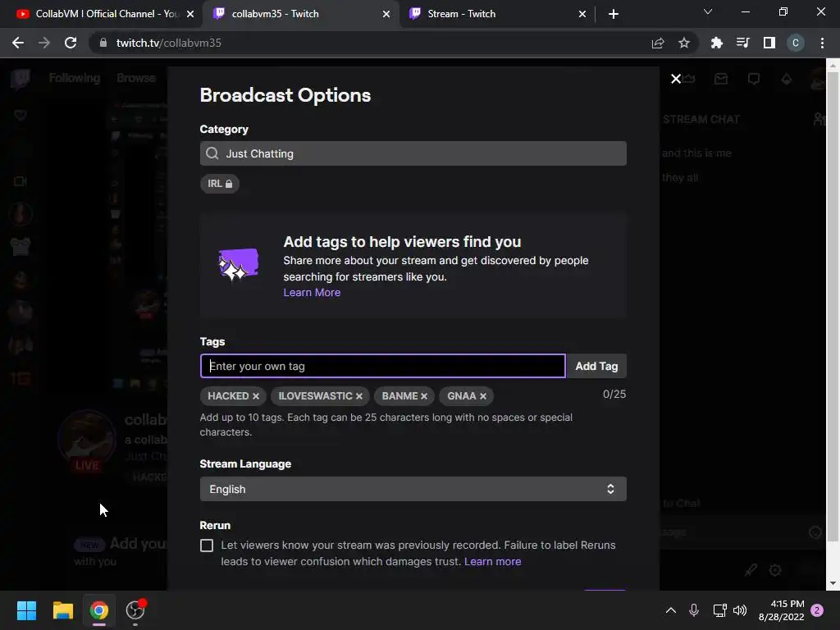Reload the Twitch page
This screenshot has width=840, height=630.
tap(71, 43)
